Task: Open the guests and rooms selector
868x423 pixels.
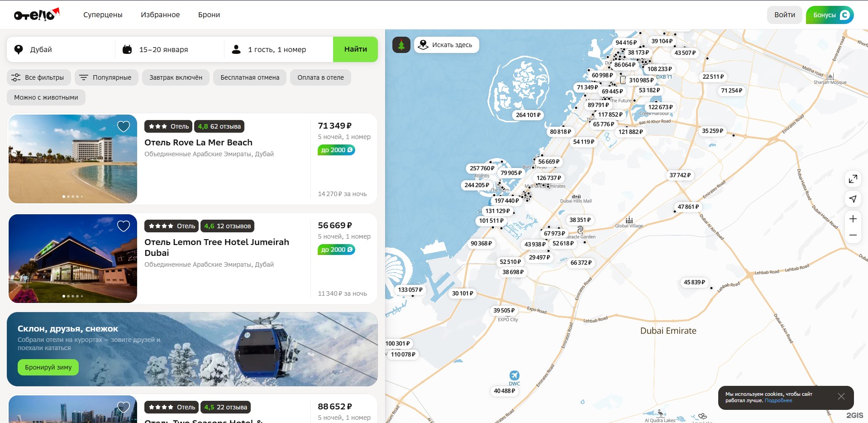Action: 277,49
